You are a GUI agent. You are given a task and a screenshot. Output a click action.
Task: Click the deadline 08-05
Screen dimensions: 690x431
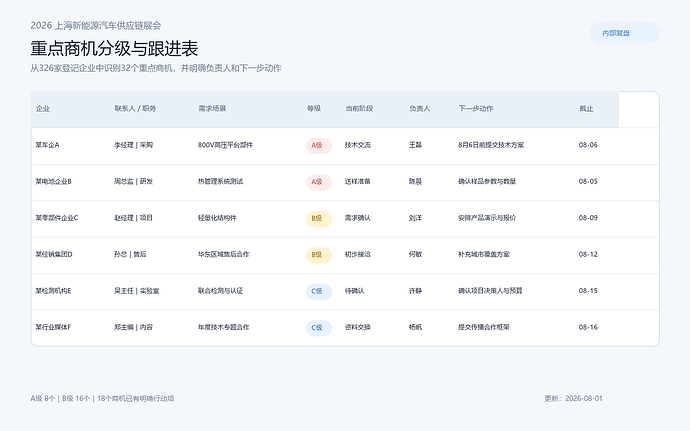point(588,181)
